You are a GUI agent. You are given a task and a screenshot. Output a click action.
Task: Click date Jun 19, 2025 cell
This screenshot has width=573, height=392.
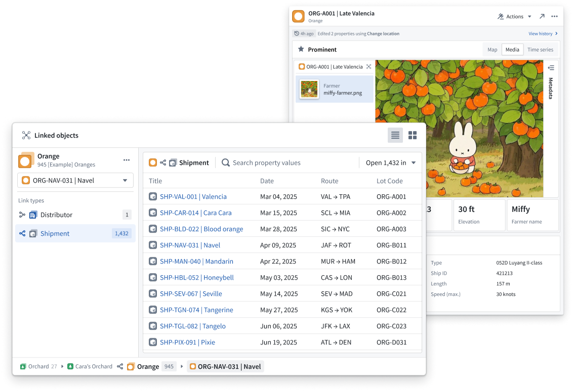coord(278,342)
